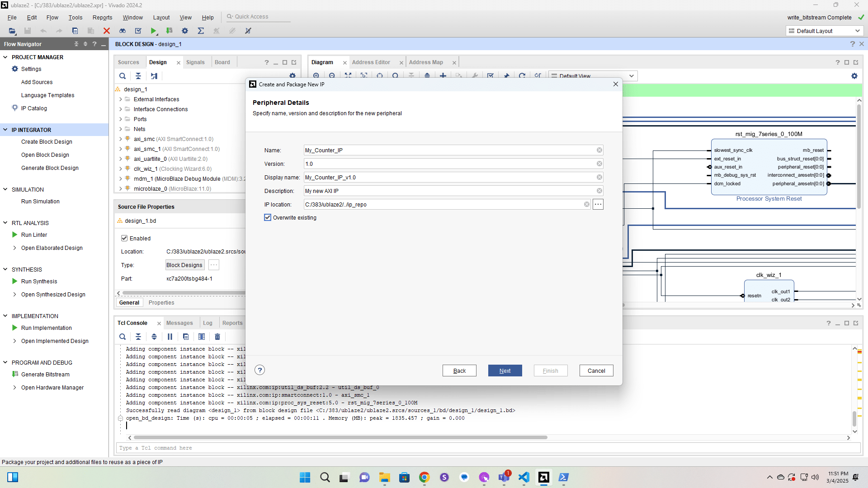Click the Tcl Console pause icon

[x=170, y=337]
